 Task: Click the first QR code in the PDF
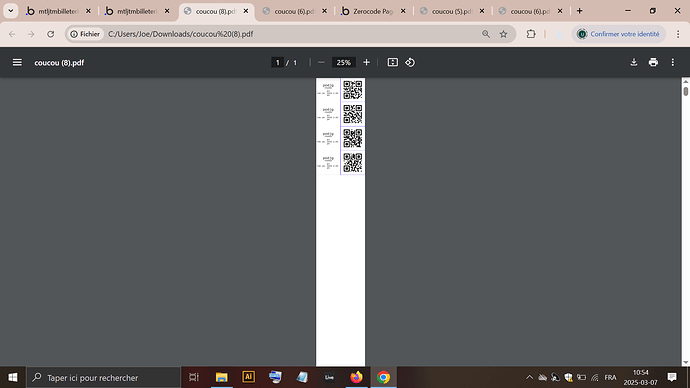352,90
